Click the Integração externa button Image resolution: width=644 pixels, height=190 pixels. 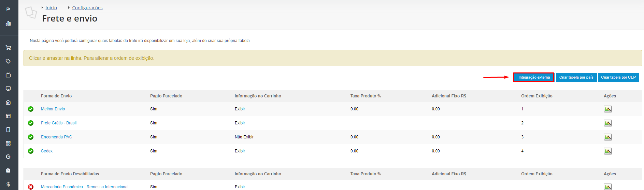tap(534, 77)
